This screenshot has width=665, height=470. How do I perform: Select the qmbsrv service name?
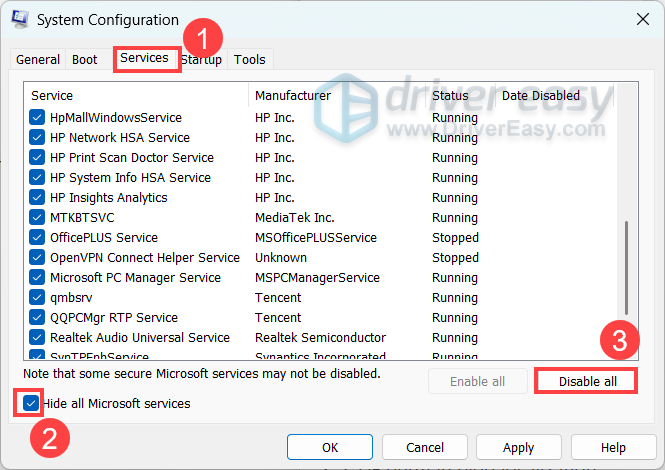pos(71,297)
